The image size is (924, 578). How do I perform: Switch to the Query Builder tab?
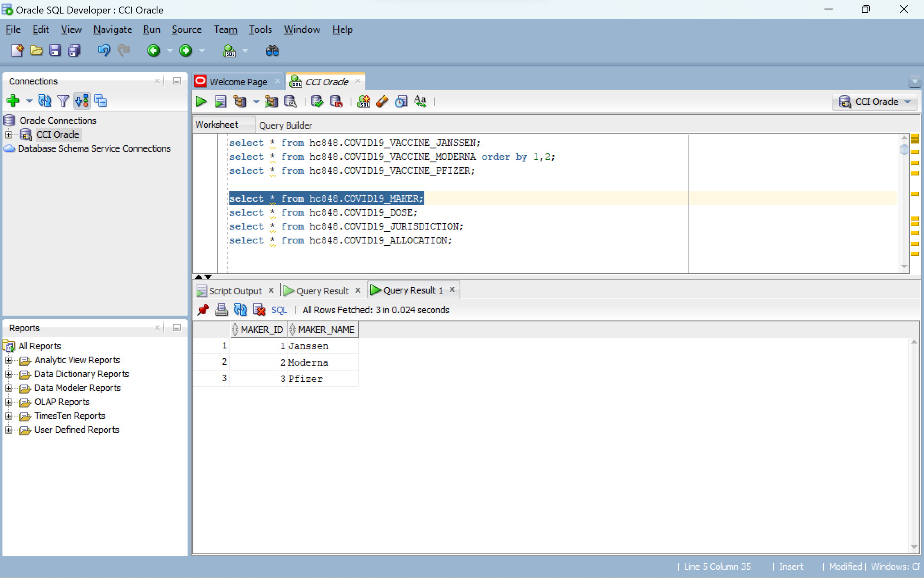click(x=285, y=125)
